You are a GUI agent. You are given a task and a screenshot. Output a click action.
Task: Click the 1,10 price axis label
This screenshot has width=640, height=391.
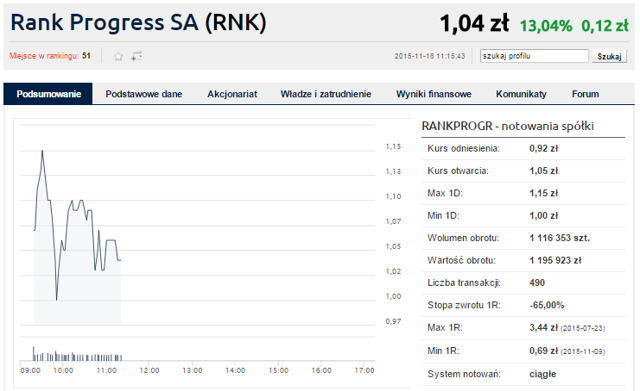point(393,197)
